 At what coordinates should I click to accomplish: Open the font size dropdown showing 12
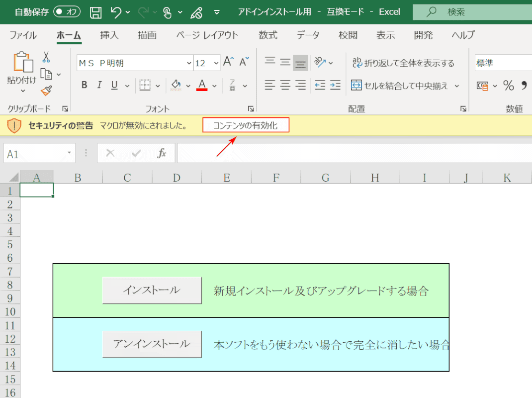point(216,63)
